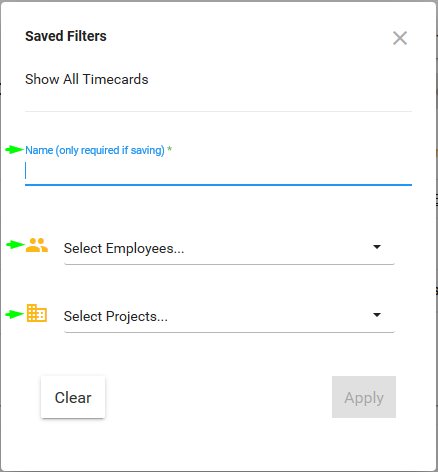Click the green required asterisk after Name label
Viewport: 438px width, 472px height.
tap(169, 149)
